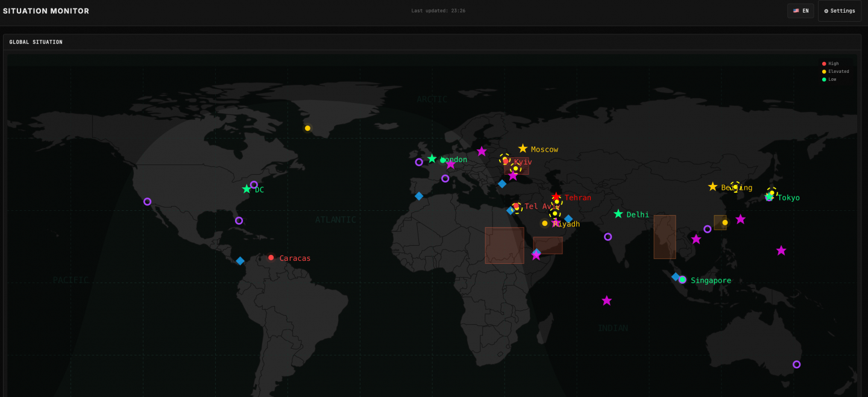Viewport: 868px width, 397px height.
Task: Click the Low green legend entry
Action: (x=830, y=79)
